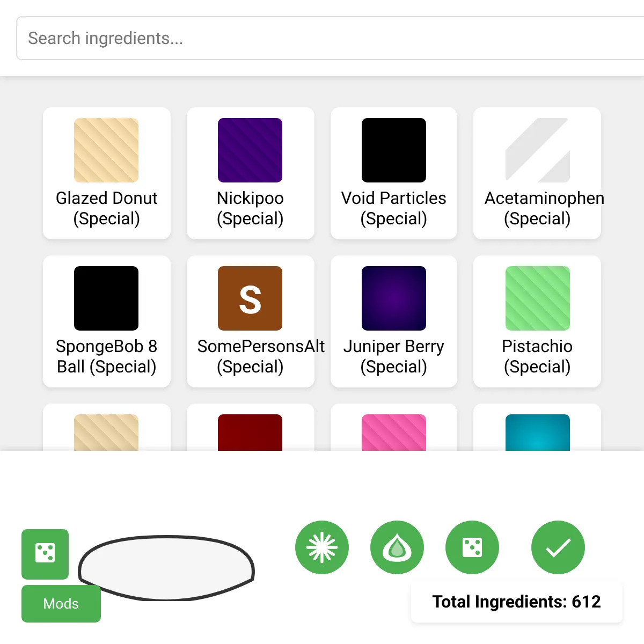Click the Total Ingredients: 612 label
644x644 pixels.
[516, 602]
